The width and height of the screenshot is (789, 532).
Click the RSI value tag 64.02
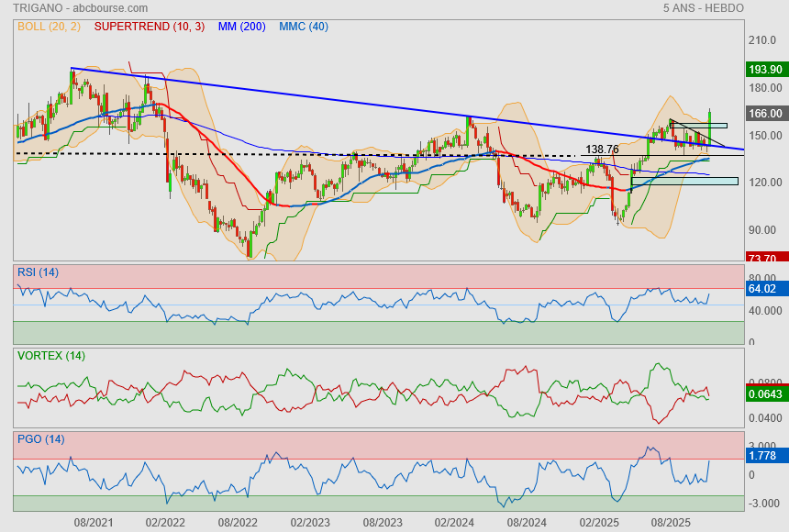[765, 289]
